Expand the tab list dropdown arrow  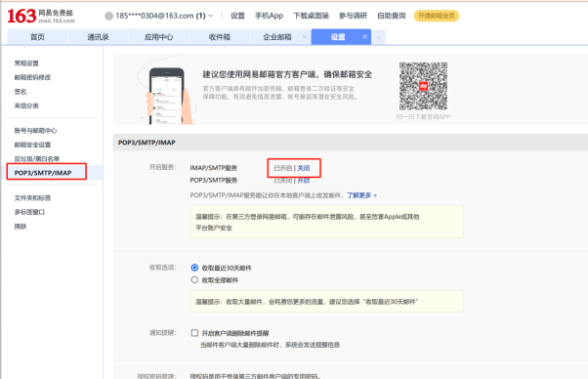click(x=378, y=37)
